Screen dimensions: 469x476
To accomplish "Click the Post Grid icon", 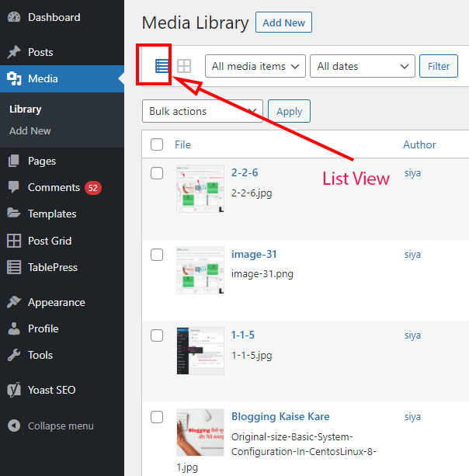I will [14, 241].
